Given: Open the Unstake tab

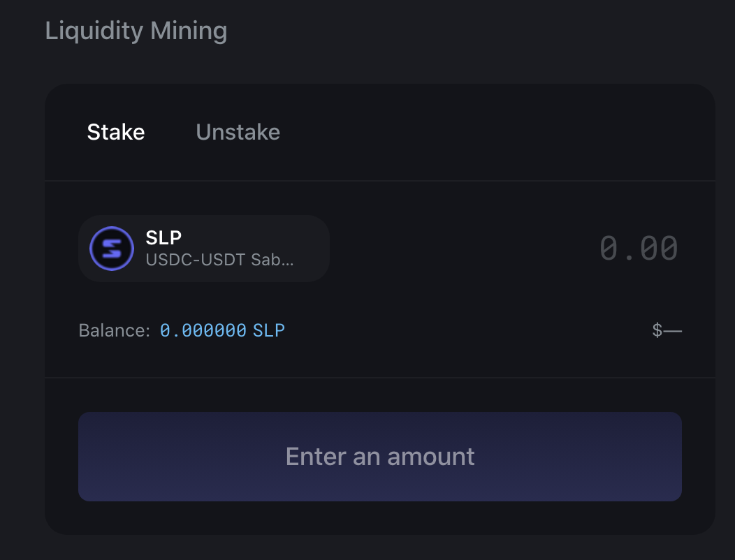Looking at the screenshot, I should [238, 132].
